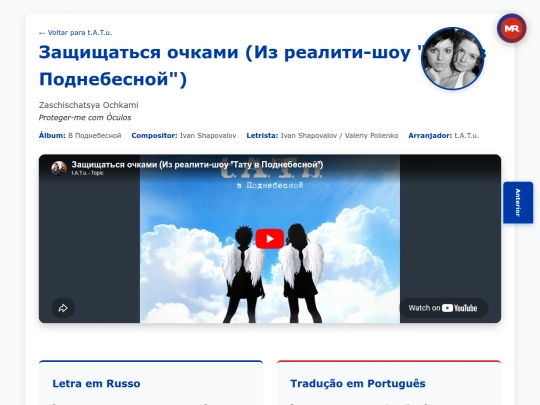
Task: Click the channel avatar in video header
Action: [x=59, y=168]
